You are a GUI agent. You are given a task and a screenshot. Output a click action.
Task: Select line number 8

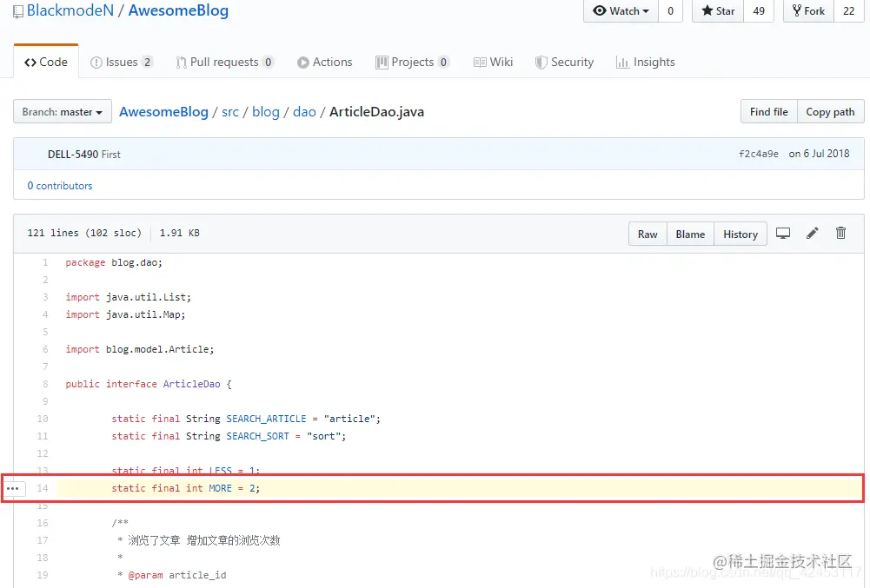click(x=45, y=384)
